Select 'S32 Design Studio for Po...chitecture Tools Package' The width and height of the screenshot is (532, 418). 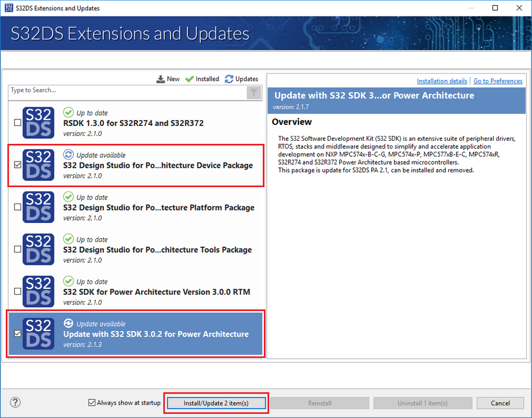pos(158,250)
